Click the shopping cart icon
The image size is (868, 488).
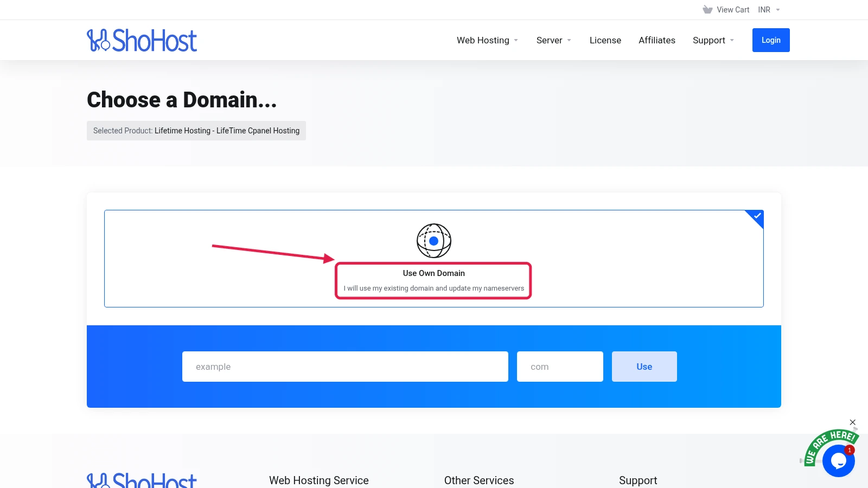707,10
